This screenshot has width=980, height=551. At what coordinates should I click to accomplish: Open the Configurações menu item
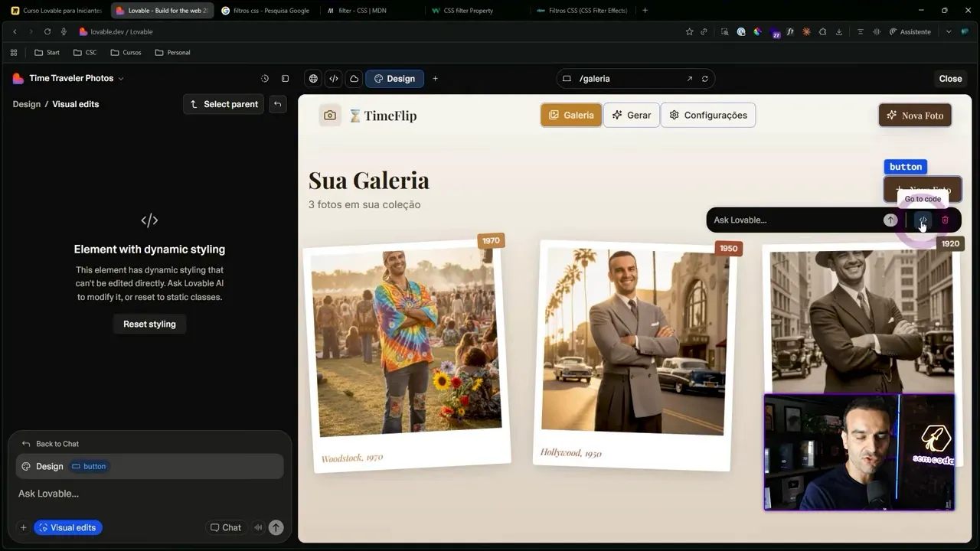point(707,116)
